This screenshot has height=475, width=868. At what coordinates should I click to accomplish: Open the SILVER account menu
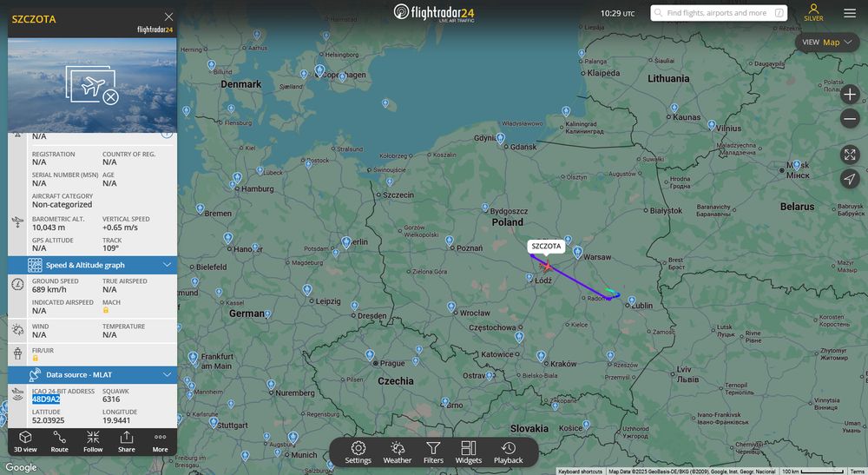(813, 13)
